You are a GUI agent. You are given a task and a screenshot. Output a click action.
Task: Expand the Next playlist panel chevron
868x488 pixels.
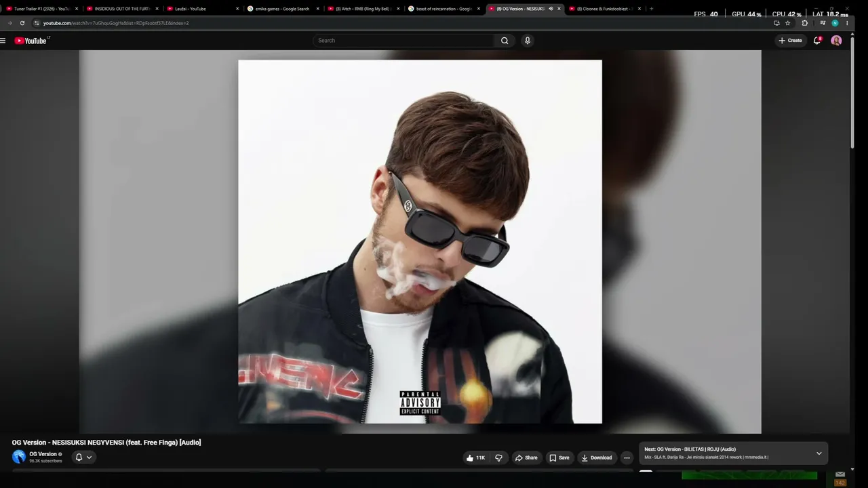818,453
